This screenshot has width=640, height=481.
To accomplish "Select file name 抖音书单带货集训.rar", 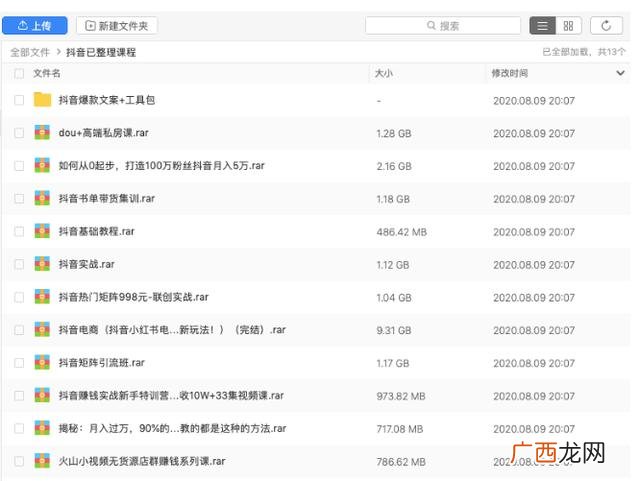I will (x=107, y=198).
